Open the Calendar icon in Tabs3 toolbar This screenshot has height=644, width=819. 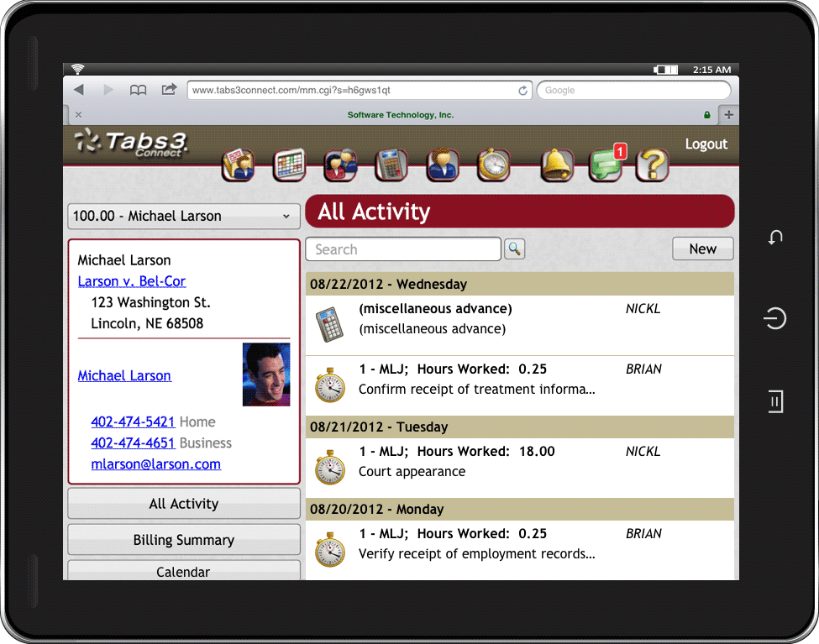[x=289, y=165]
